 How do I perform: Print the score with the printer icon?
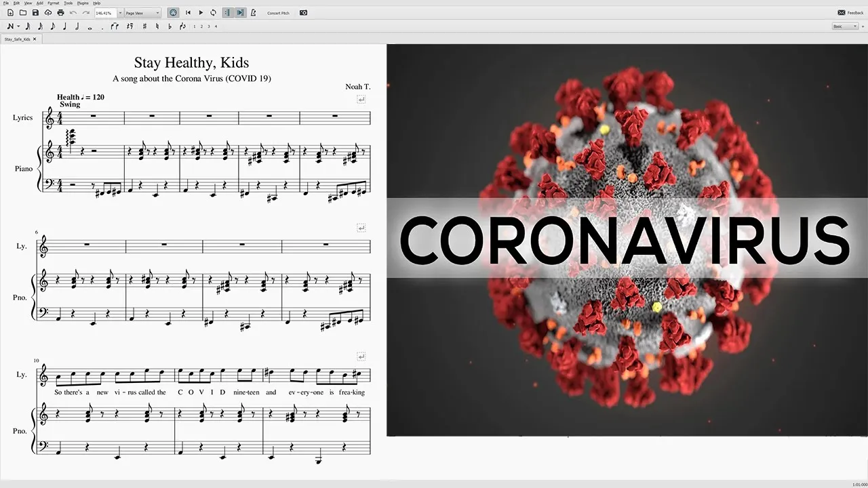coord(60,13)
